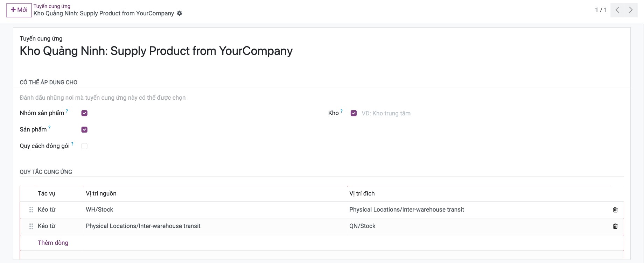
Task: Show the help tooltip for Nhóm sản phẩm
Action: point(67,111)
